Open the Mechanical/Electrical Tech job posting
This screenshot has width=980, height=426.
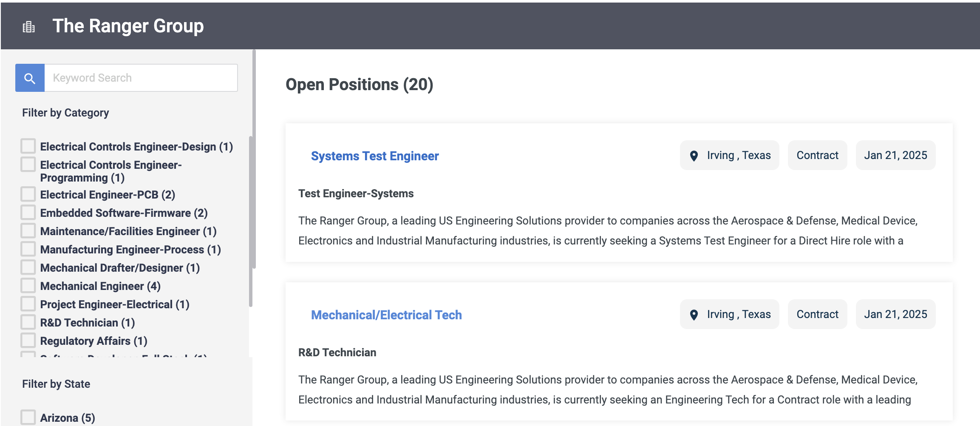coord(386,315)
